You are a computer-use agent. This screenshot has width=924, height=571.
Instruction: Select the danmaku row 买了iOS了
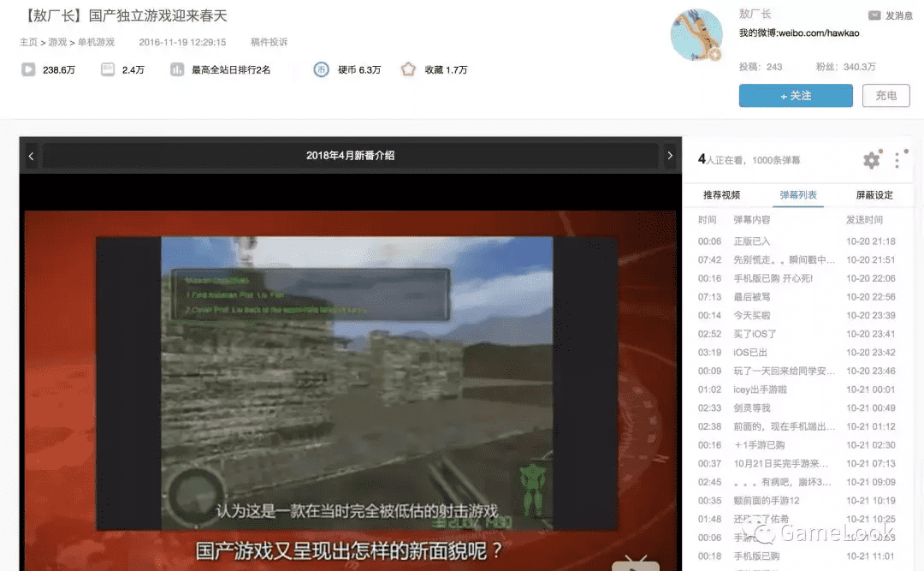pos(797,334)
